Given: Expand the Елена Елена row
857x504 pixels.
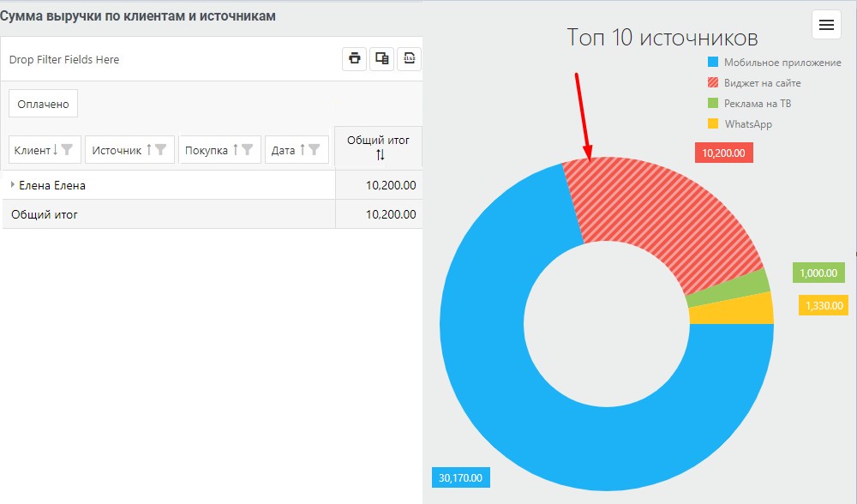Looking at the screenshot, I should coord(13,185).
